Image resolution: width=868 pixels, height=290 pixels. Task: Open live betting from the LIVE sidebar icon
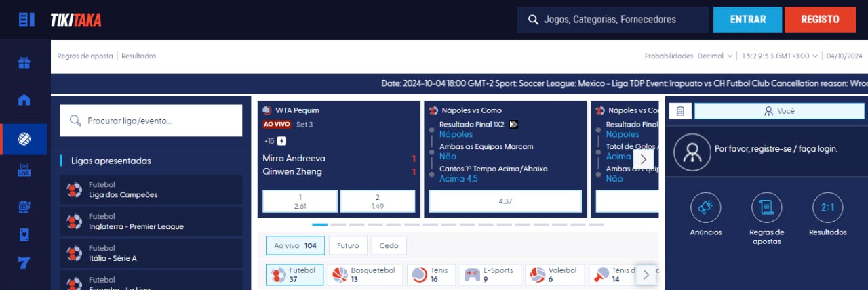[x=24, y=171]
